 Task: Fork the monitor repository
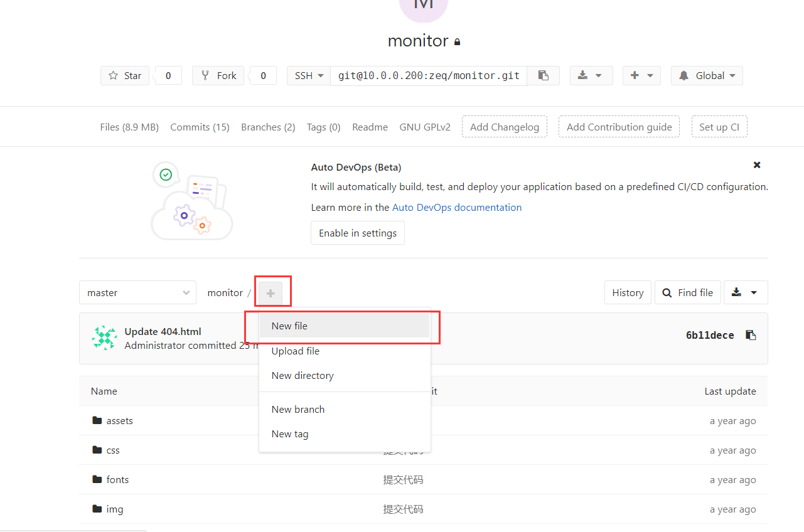(x=218, y=76)
